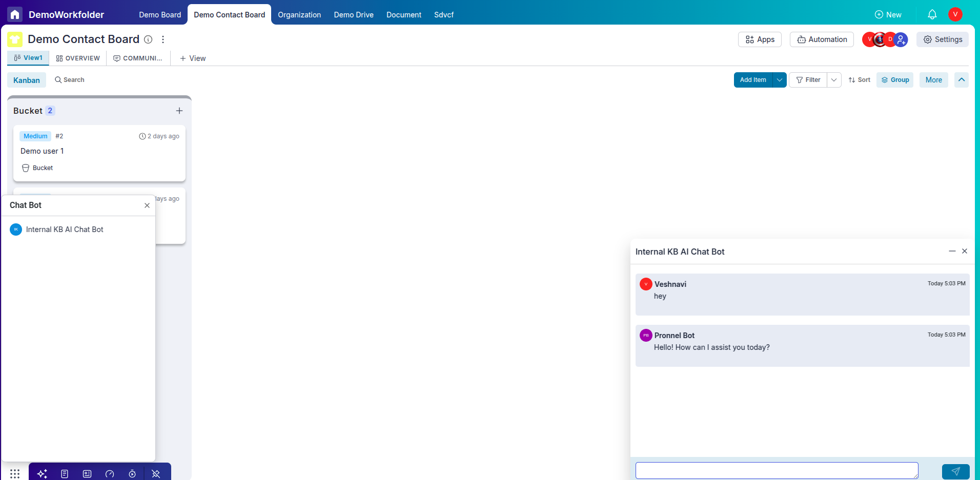Click the Group button

(x=895, y=80)
